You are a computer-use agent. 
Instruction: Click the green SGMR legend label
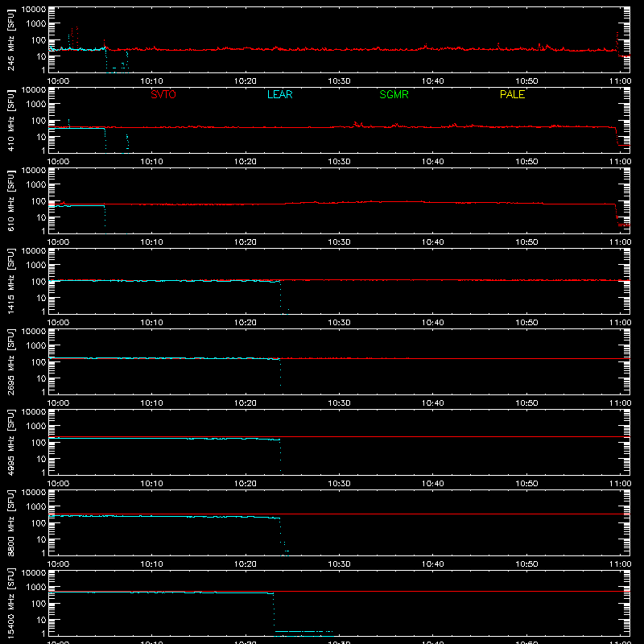394,94
